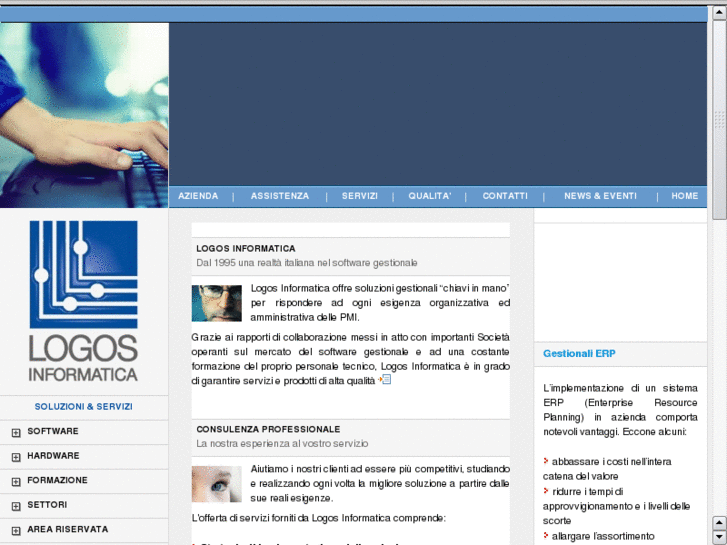Open the FORMAZIONE sidebar entry
This screenshot has width=727, height=545.
pyautogui.click(x=57, y=481)
